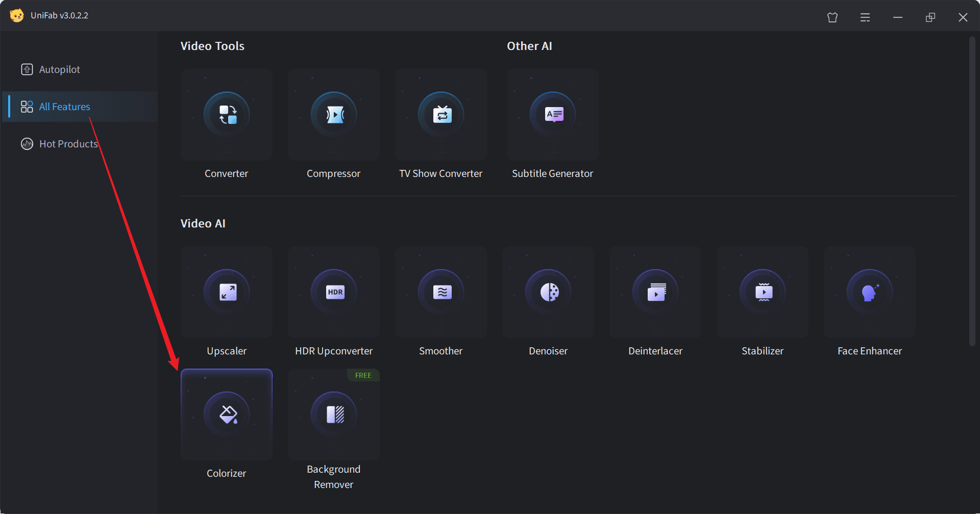
Task: Click the HDR Upconverter label
Action: [334, 351]
